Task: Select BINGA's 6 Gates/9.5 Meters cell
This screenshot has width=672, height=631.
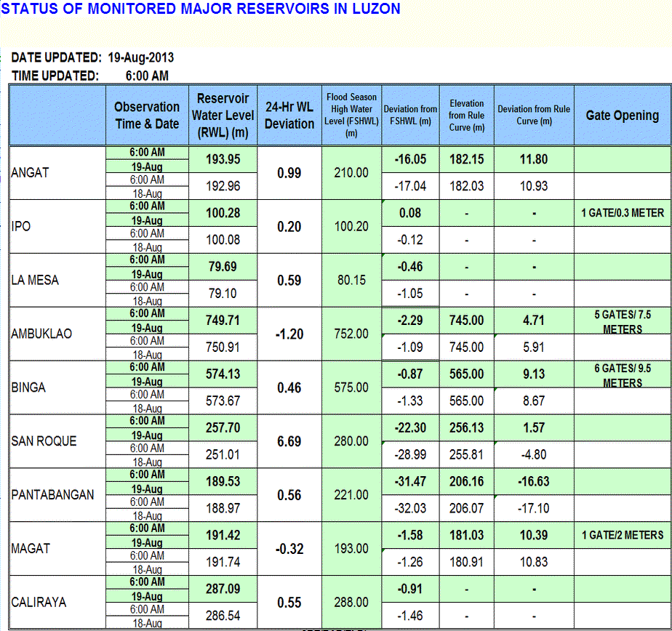Action: pyautogui.click(x=623, y=375)
